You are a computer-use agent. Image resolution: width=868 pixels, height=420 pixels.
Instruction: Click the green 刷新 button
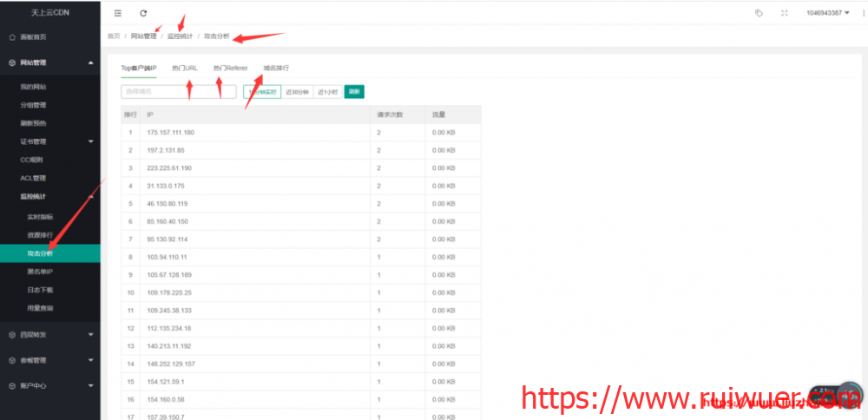point(354,91)
